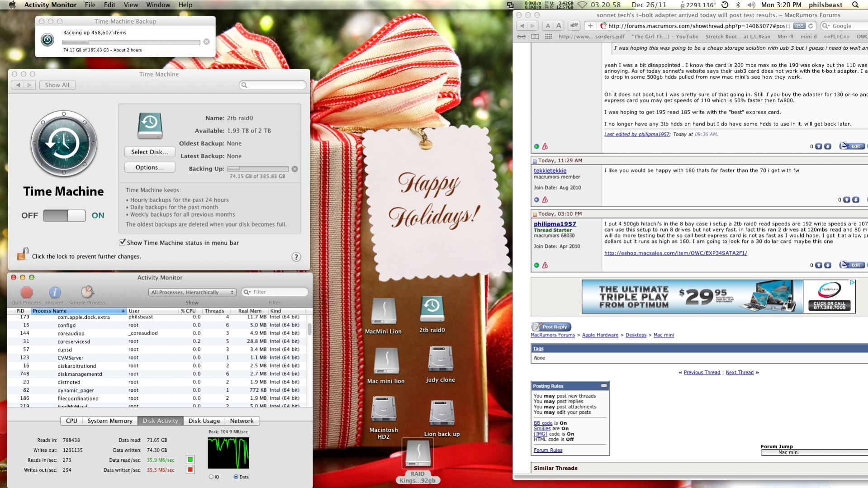Select the coreservicesd process row

[x=157, y=341]
